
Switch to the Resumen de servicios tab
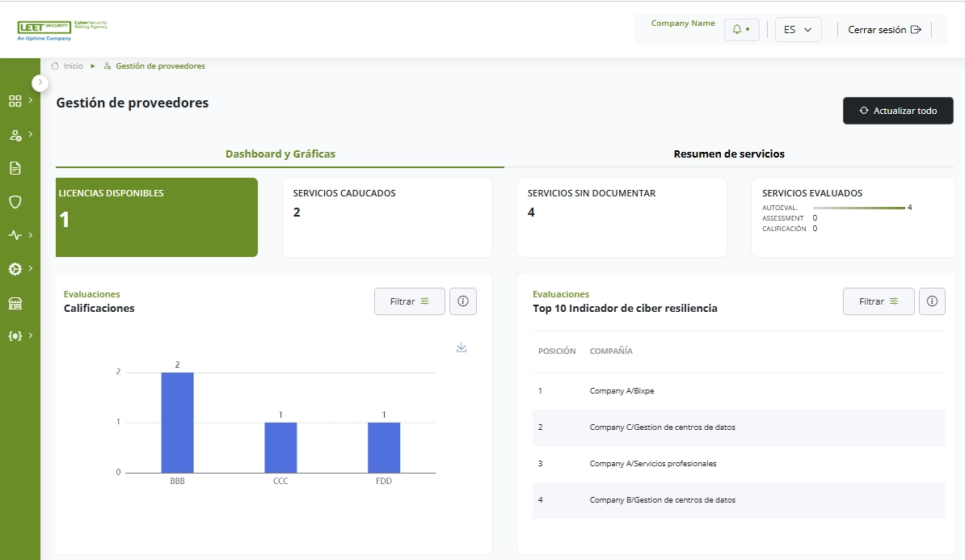coord(729,154)
